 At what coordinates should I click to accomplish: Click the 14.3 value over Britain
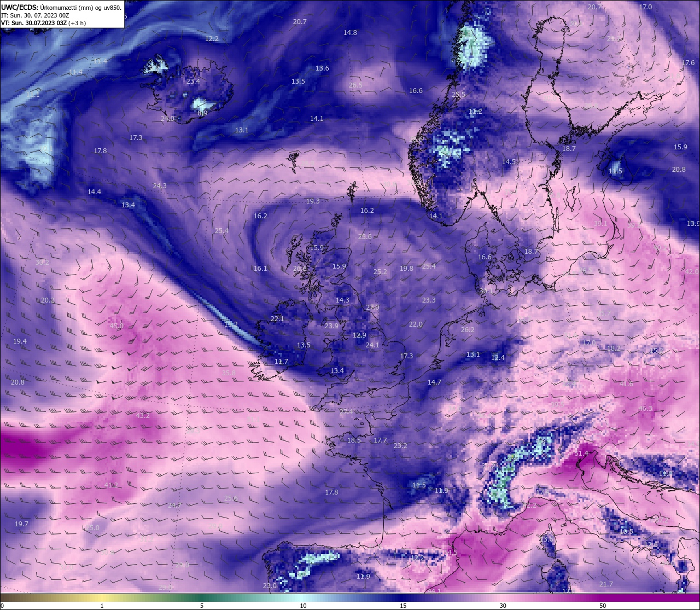tap(342, 300)
